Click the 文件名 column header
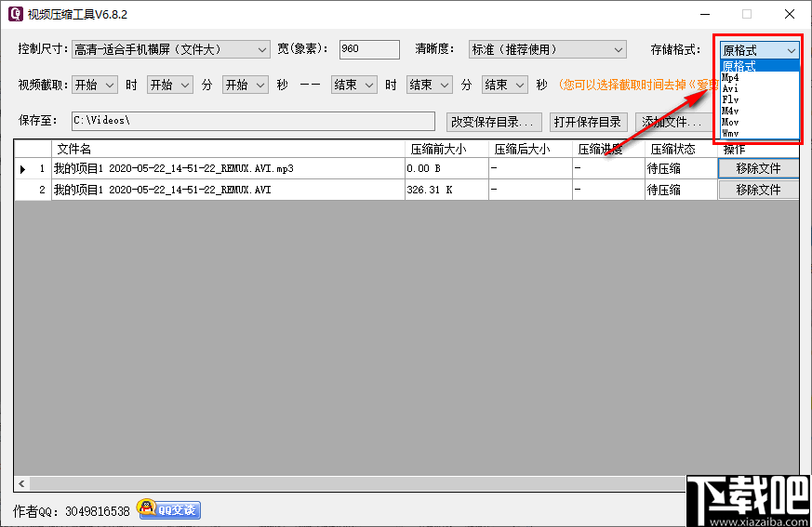812x527 pixels. tap(229, 149)
